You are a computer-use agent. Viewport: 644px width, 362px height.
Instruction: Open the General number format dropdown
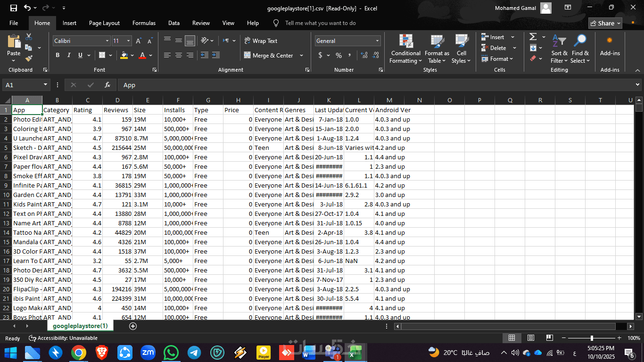[x=377, y=41]
